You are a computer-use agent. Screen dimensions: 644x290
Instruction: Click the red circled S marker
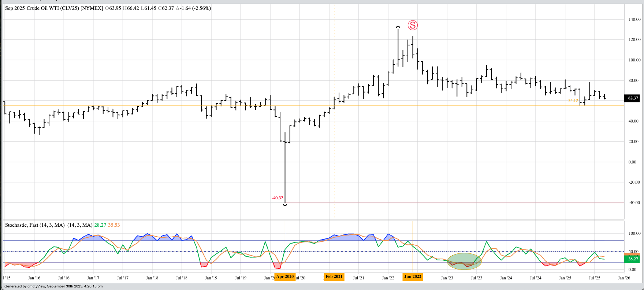(x=413, y=25)
